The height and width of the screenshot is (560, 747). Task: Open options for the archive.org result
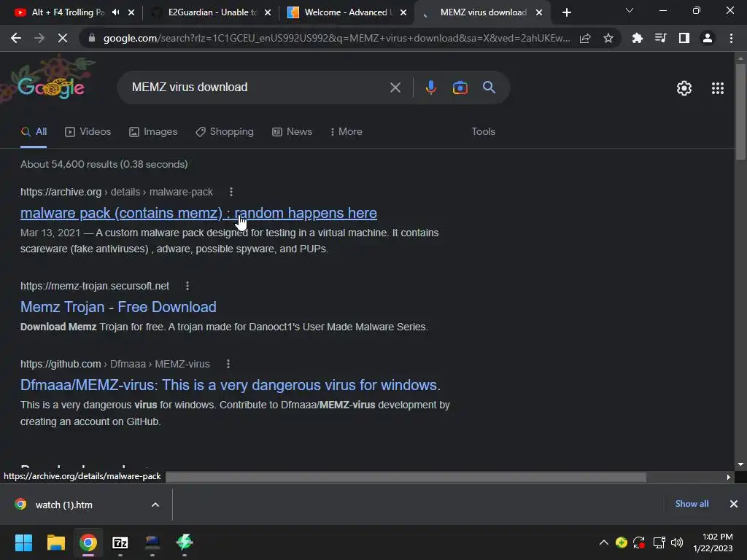pyautogui.click(x=231, y=192)
